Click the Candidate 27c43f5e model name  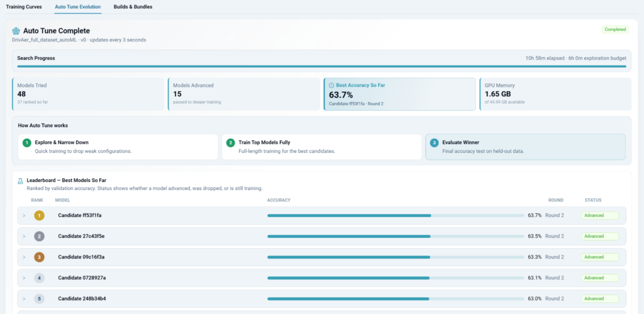point(81,237)
